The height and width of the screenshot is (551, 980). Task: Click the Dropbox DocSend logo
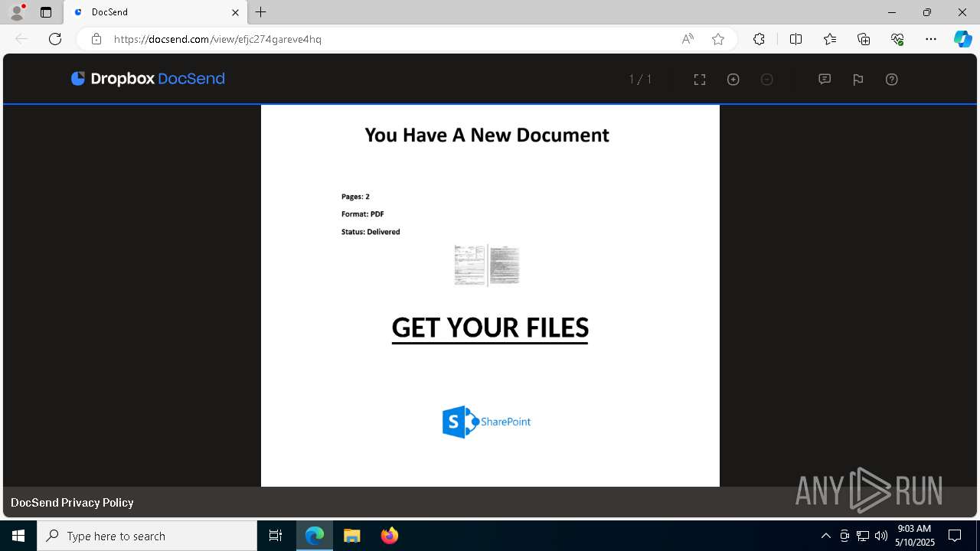148,79
